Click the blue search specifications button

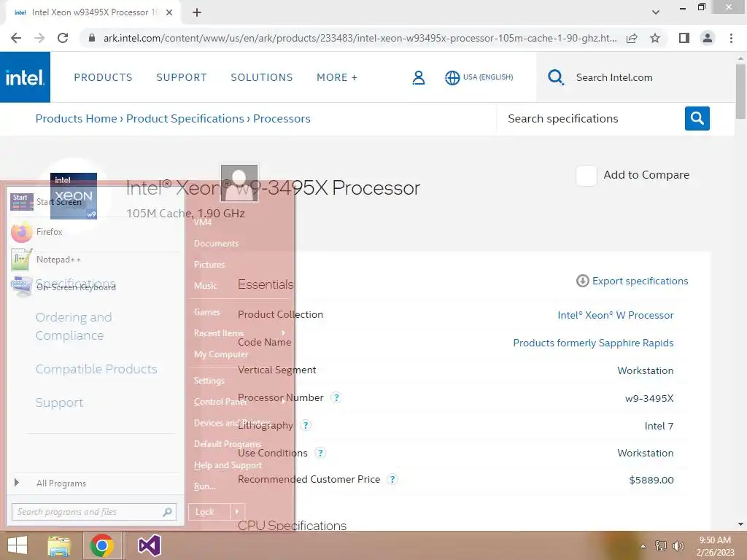(x=697, y=118)
